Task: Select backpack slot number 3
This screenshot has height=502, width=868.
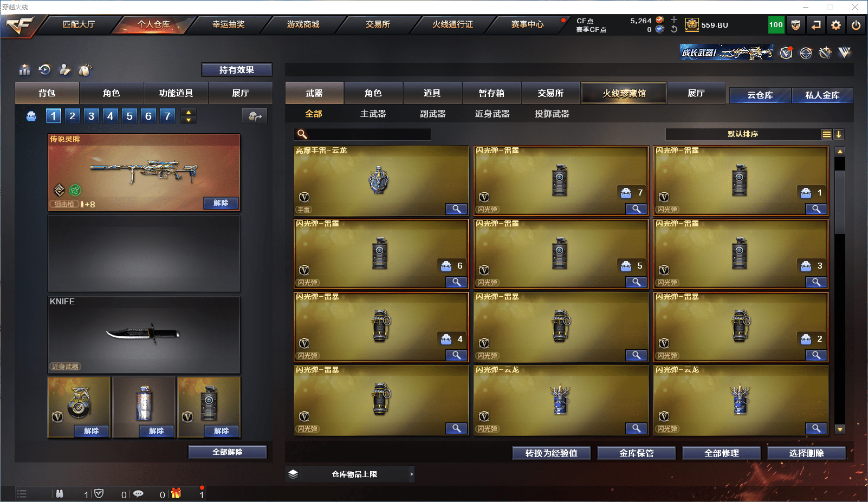Action: pos(91,116)
